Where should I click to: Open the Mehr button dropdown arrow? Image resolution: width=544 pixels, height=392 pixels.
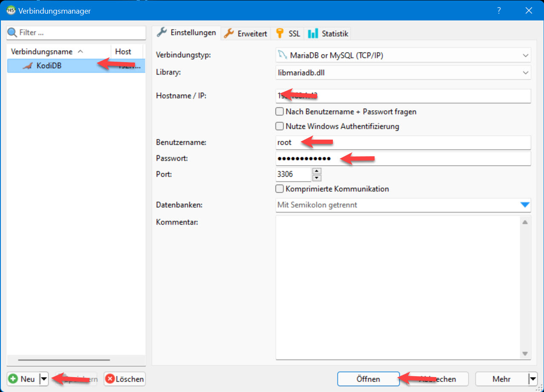pyautogui.click(x=532, y=379)
